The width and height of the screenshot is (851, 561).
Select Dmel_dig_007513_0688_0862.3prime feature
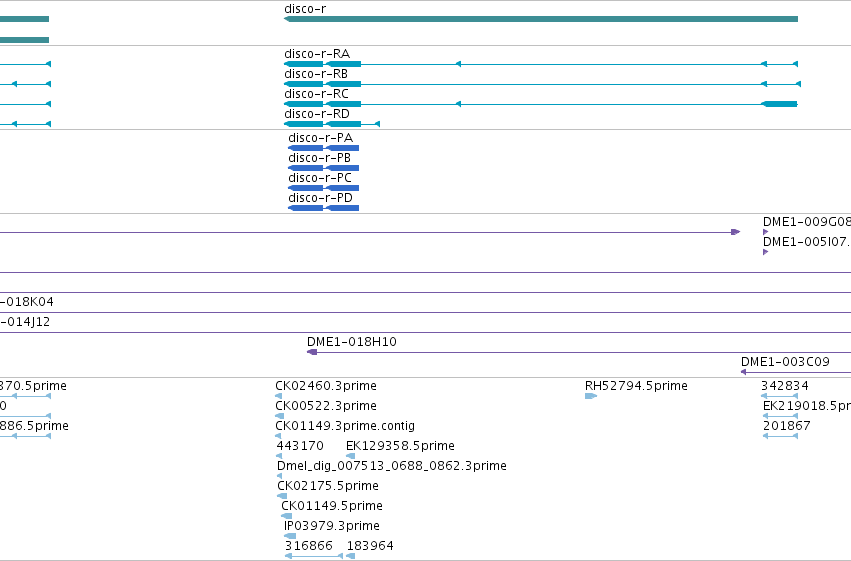(x=391, y=466)
